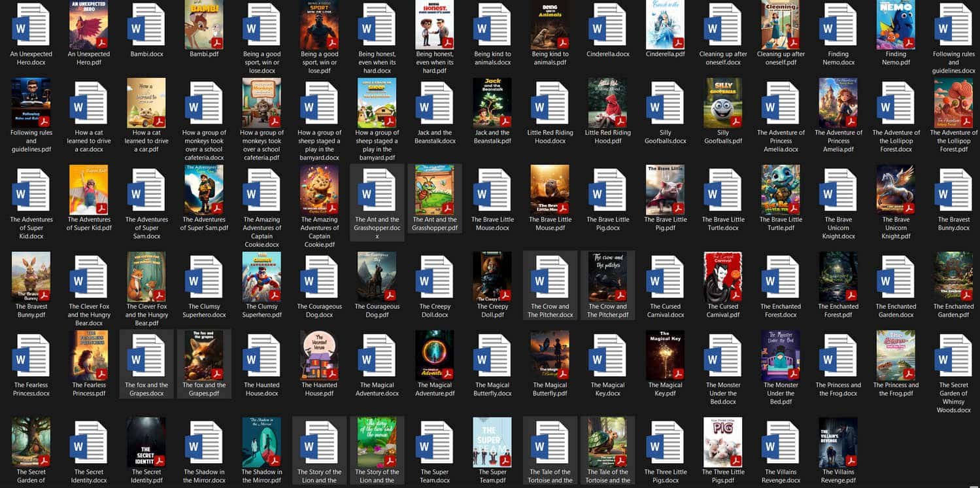Click The Villains Revenge.docx icon

click(x=781, y=443)
